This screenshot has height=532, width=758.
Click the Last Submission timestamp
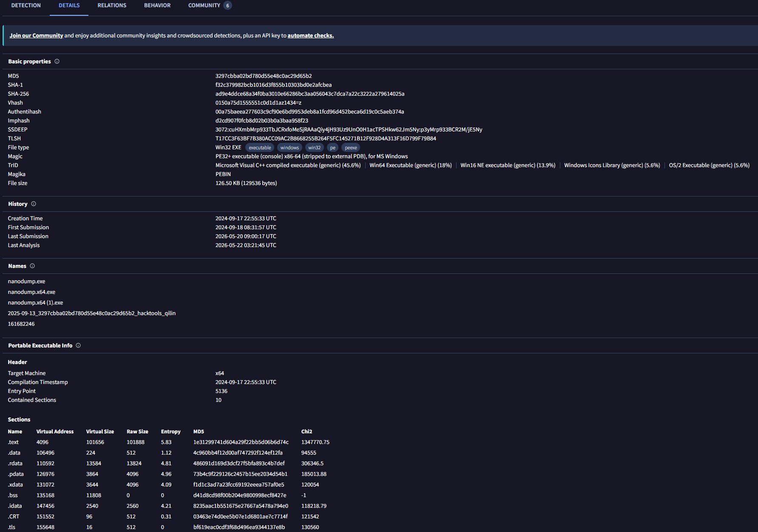pos(246,236)
